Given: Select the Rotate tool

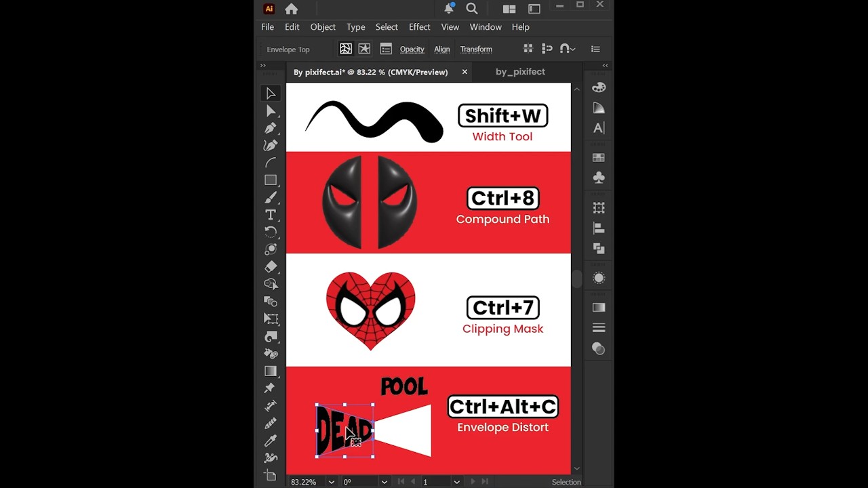Looking at the screenshot, I should (x=271, y=232).
